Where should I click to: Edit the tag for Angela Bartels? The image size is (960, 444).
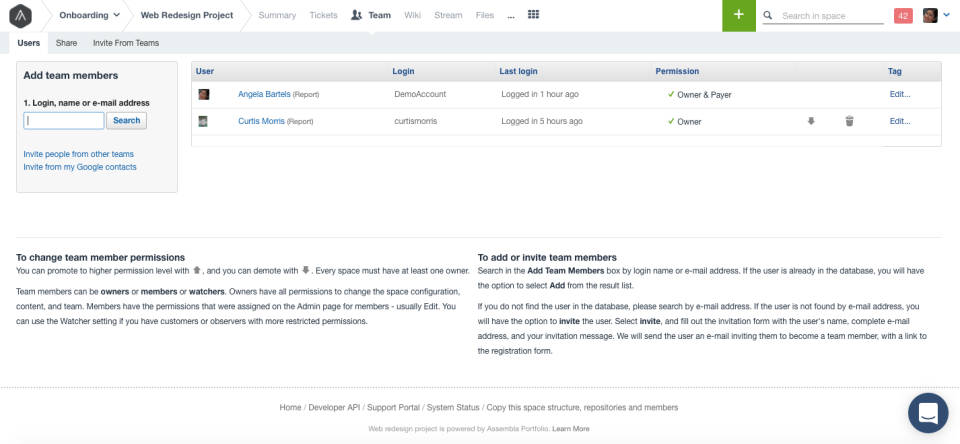coord(900,94)
